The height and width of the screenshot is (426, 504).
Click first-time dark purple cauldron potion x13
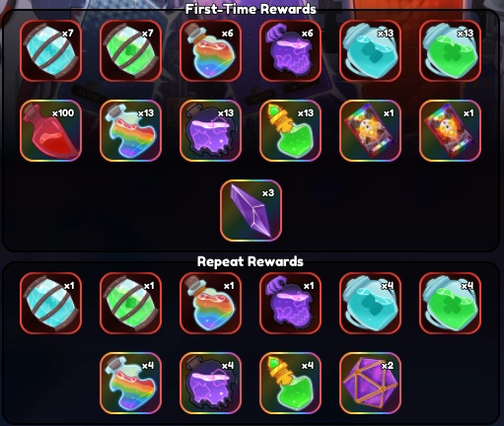point(210,130)
